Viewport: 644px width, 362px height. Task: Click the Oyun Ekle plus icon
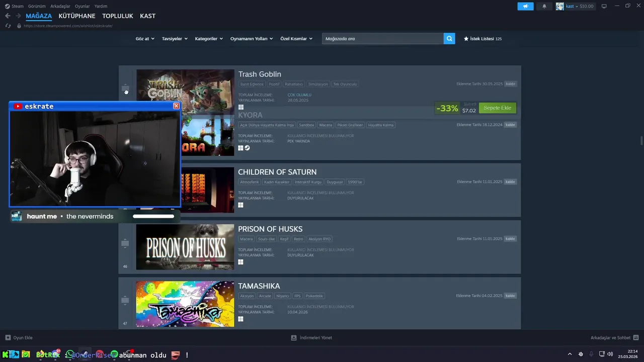(8, 338)
